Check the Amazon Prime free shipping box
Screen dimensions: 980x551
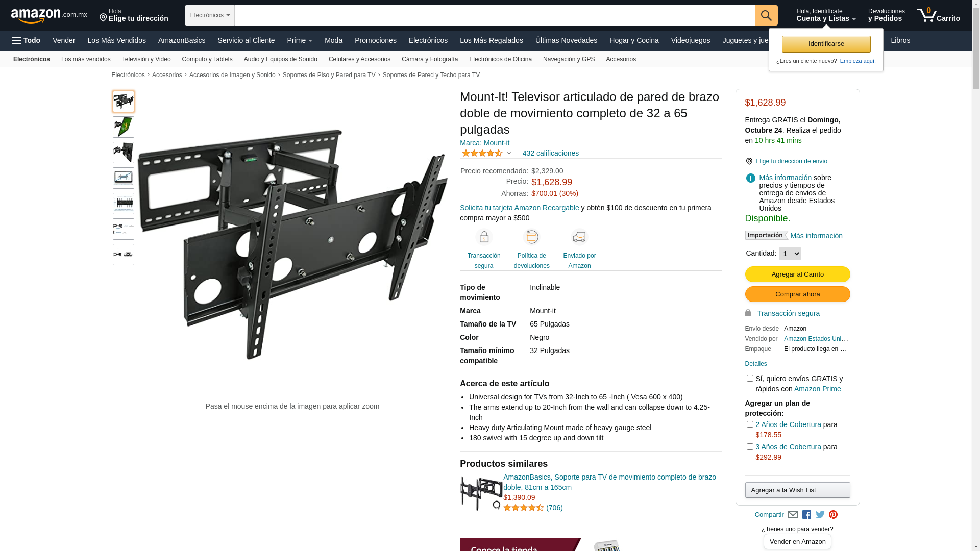[x=750, y=379]
